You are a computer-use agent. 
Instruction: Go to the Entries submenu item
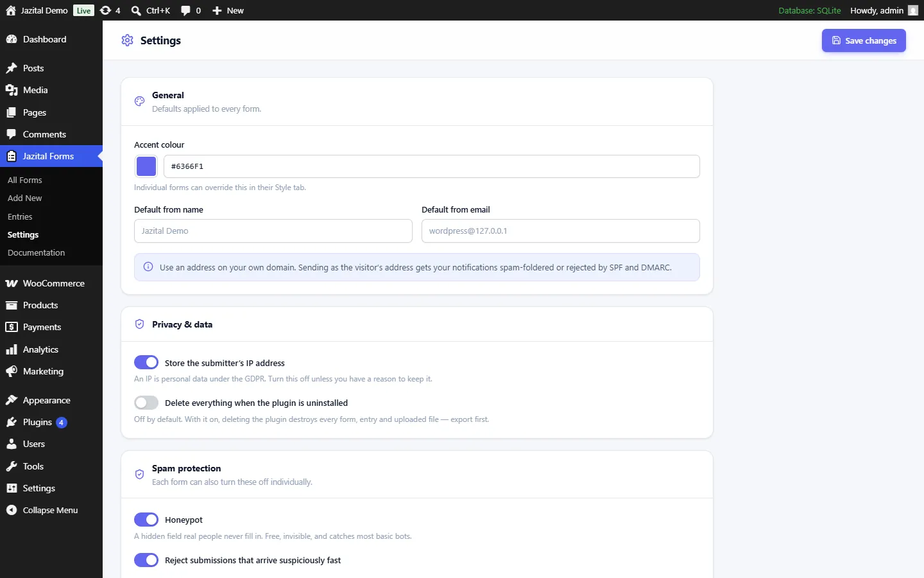pos(20,216)
